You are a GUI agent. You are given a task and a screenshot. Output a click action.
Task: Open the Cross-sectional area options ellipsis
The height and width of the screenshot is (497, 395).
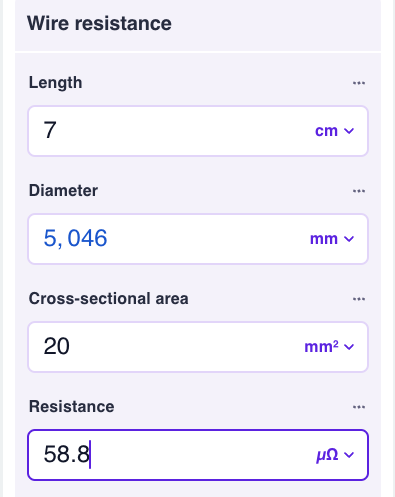coord(359,299)
